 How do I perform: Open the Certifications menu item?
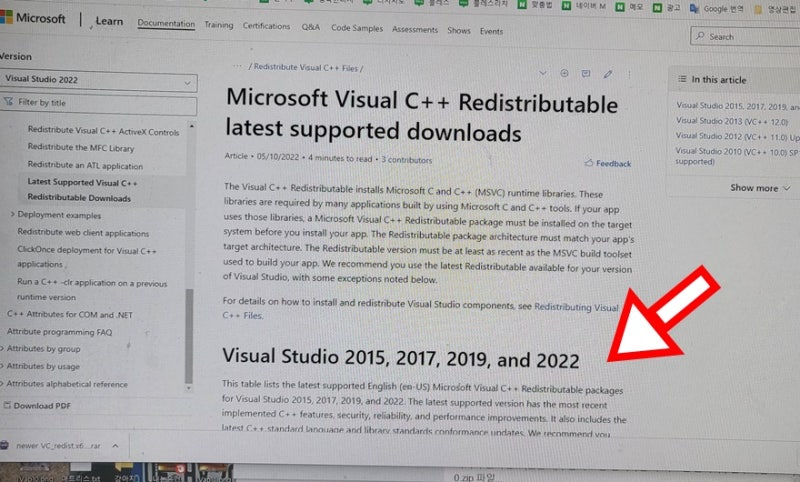pyautogui.click(x=266, y=26)
